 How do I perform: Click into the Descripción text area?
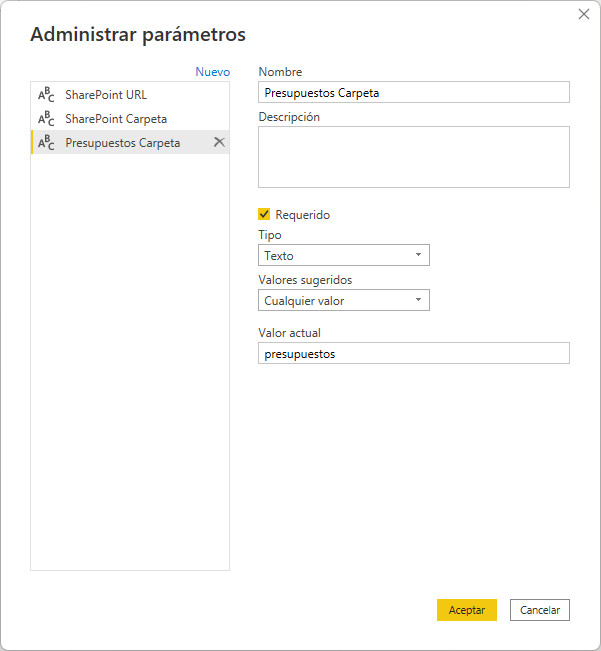[413, 157]
